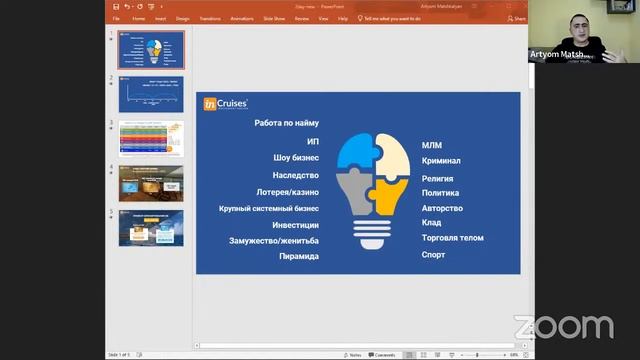Image resolution: width=640 pixels, height=360 pixels.
Task: Switch to the Slide Show ribbon tab
Action: 274,19
